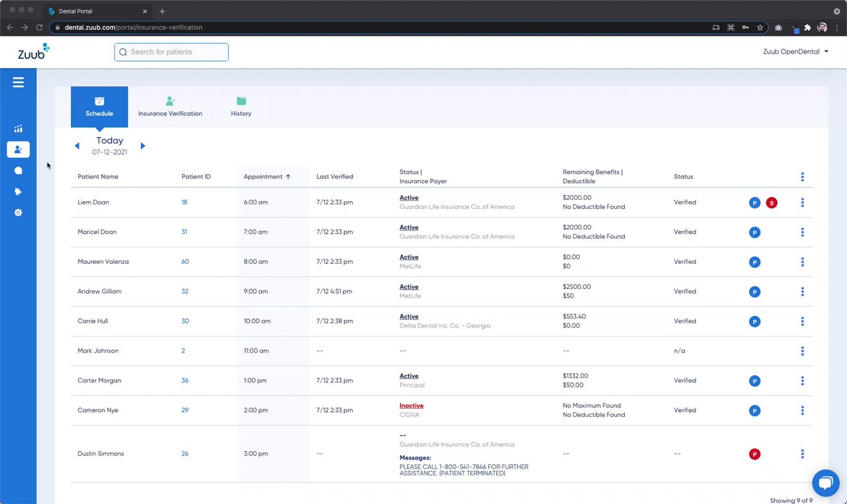Image resolution: width=847 pixels, height=504 pixels.
Task: Open the Inactive status for Cameron Nye
Action: click(x=412, y=405)
